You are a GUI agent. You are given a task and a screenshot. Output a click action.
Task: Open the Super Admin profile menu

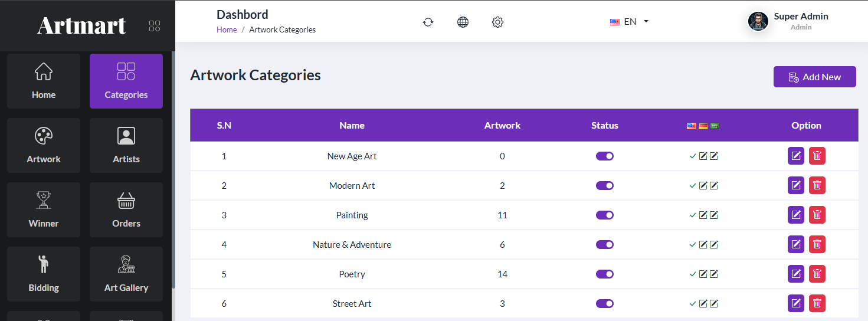[x=788, y=21]
